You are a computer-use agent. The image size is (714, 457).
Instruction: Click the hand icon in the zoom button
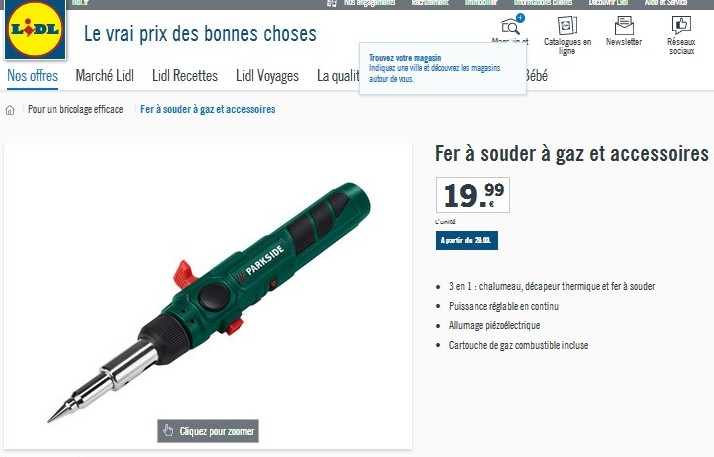point(168,431)
